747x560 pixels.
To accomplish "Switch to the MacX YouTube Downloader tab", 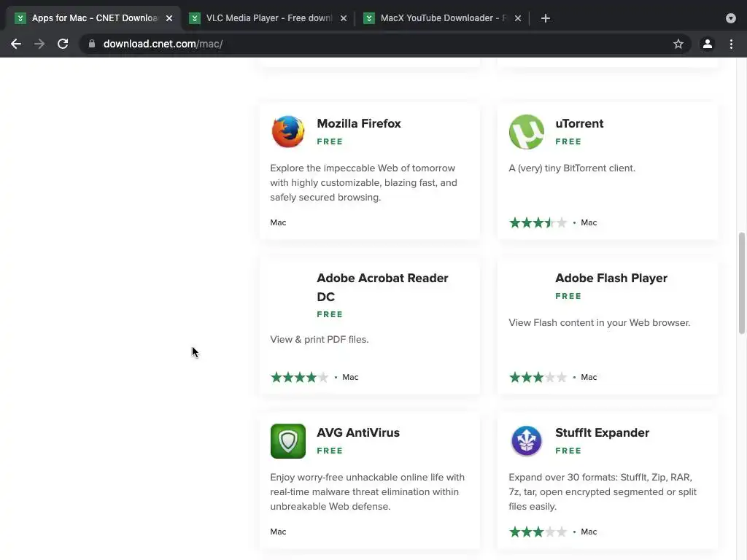I will (x=443, y=18).
